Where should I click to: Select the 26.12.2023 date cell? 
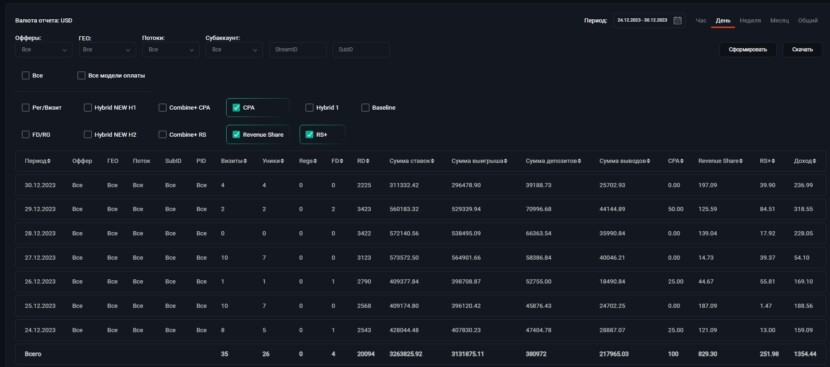pyautogui.click(x=40, y=282)
